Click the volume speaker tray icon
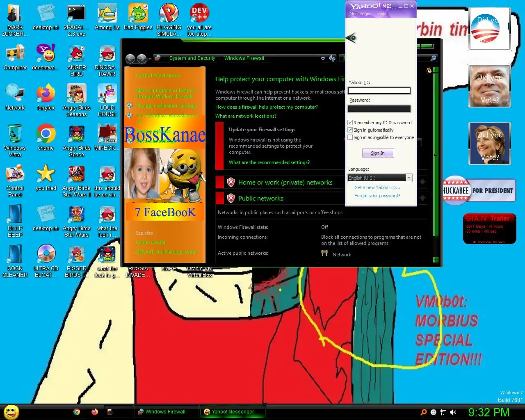The height and width of the screenshot is (420, 525). [x=453, y=412]
